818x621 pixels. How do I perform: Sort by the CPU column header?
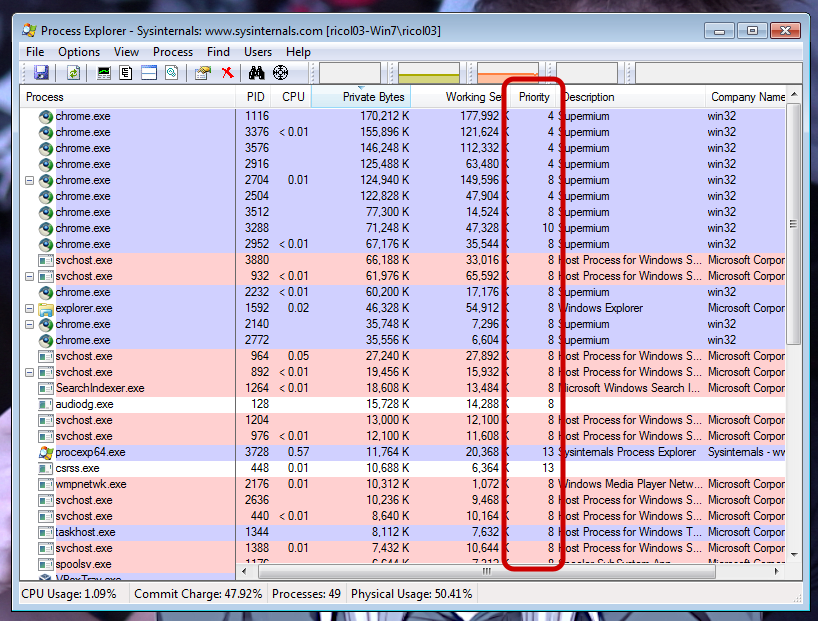[x=293, y=97]
